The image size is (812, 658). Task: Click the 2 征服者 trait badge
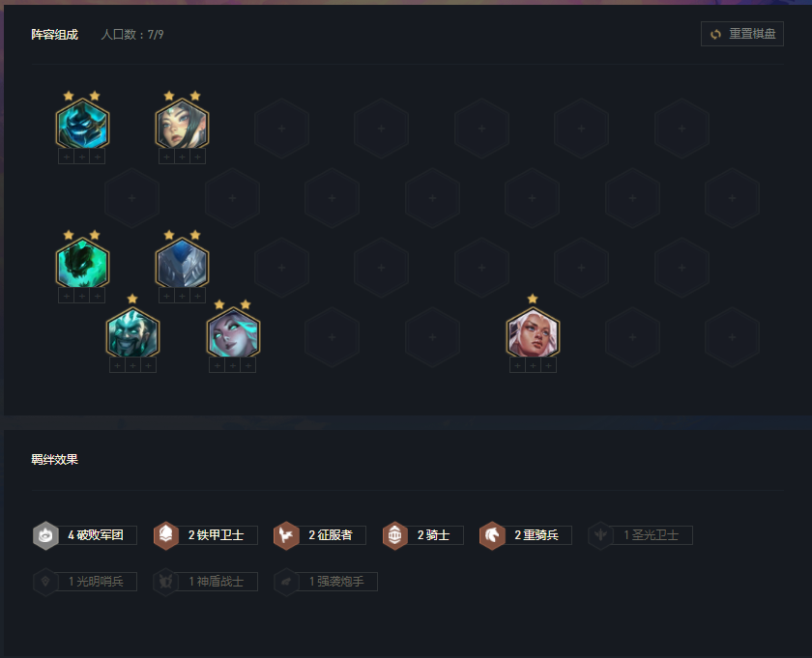[x=320, y=535]
